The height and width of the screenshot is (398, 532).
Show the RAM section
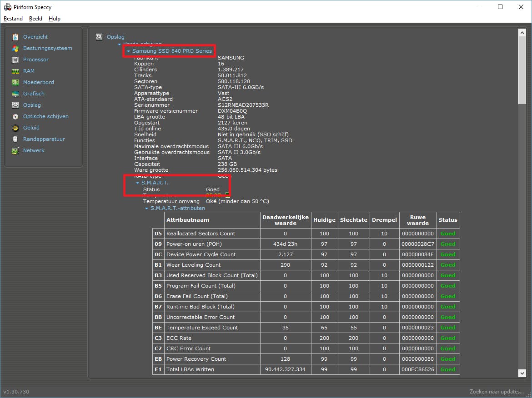(x=29, y=71)
